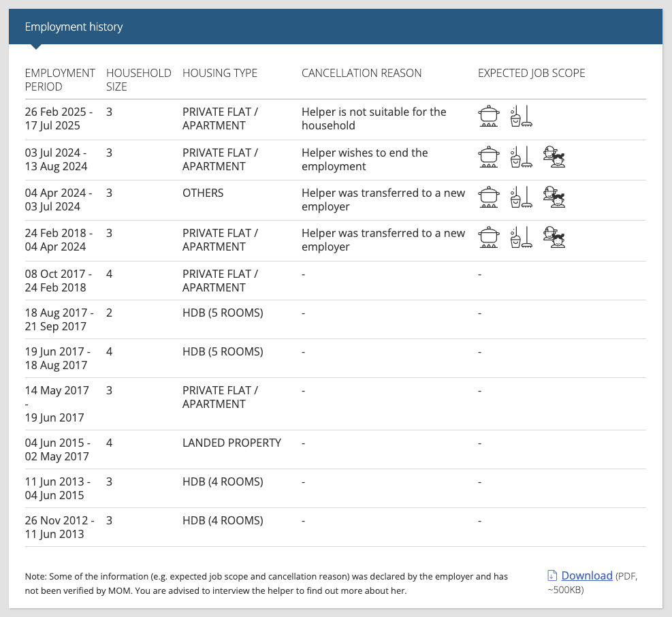Viewport: 672px width, 617px height.
Task: Select period 08 Oct 2017 - 24 Feb 2018
Action: click(59, 281)
